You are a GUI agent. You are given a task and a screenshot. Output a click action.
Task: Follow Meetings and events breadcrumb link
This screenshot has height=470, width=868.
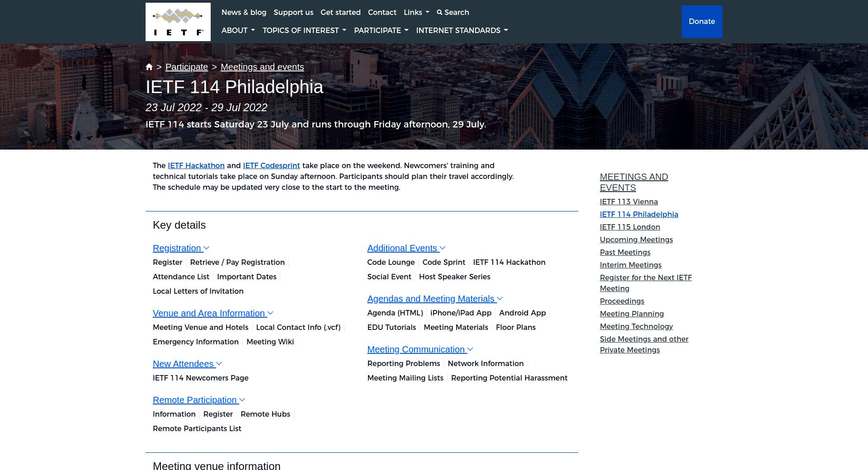click(x=262, y=67)
